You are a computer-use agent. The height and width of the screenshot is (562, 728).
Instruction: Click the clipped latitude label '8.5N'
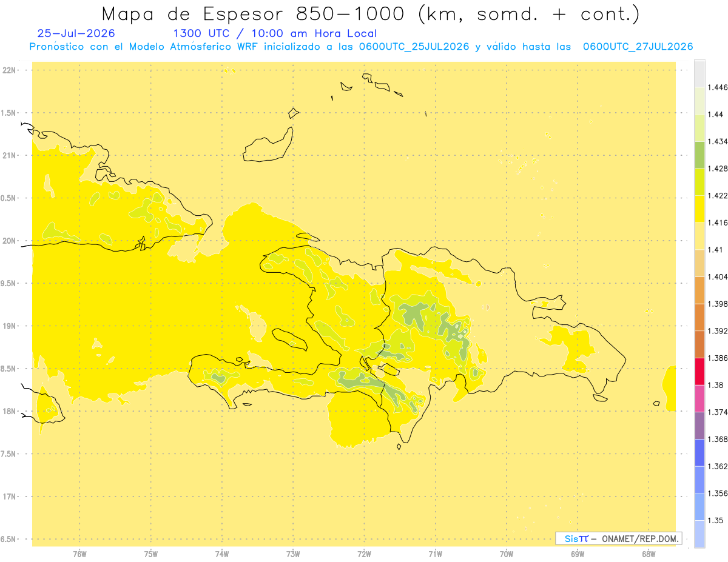coord(9,369)
